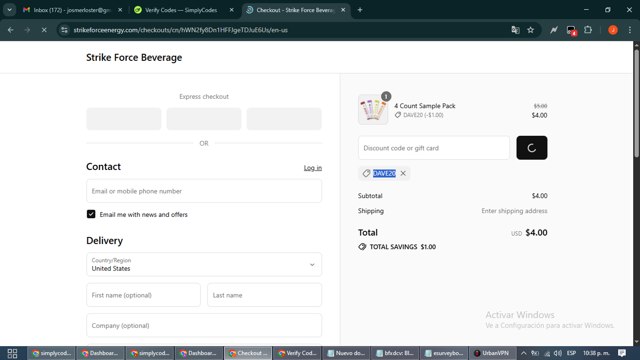Expand the Country/Region dropdown
Image resolution: width=640 pixels, height=360 pixels.
point(204,264)
